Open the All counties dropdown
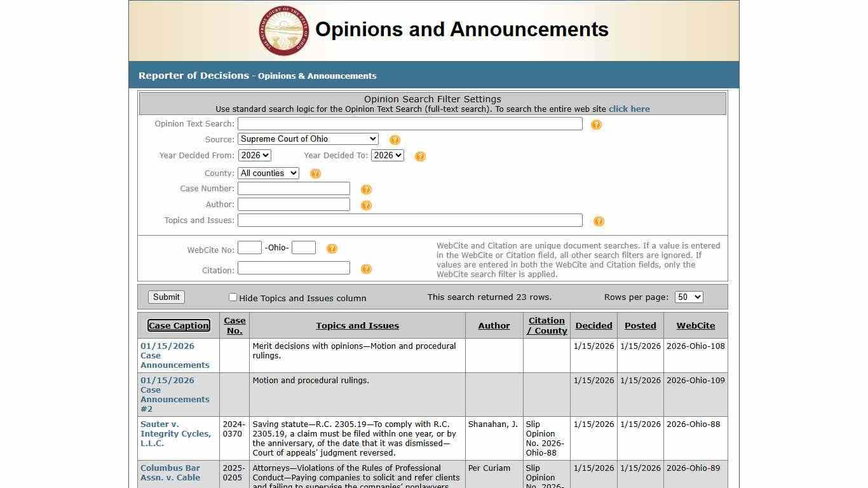868x488 pixels. (x=268, y=173)
